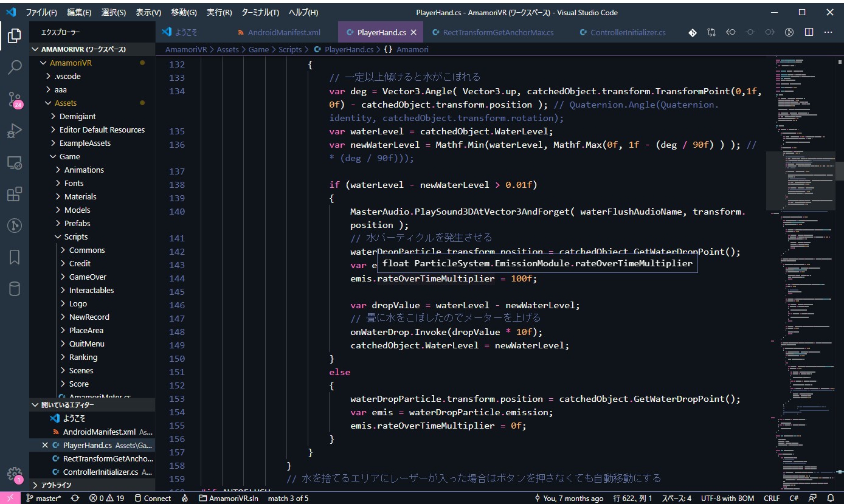Click the sync changes icon in status bar

(x=75, y=498)
